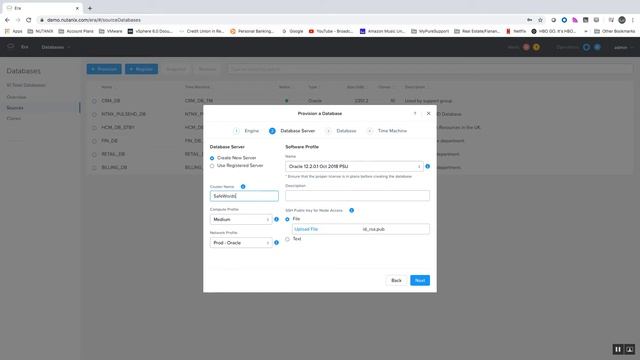Click the Next button
The width and height of the screenshot is (640, 360).
tap(420, 280)
